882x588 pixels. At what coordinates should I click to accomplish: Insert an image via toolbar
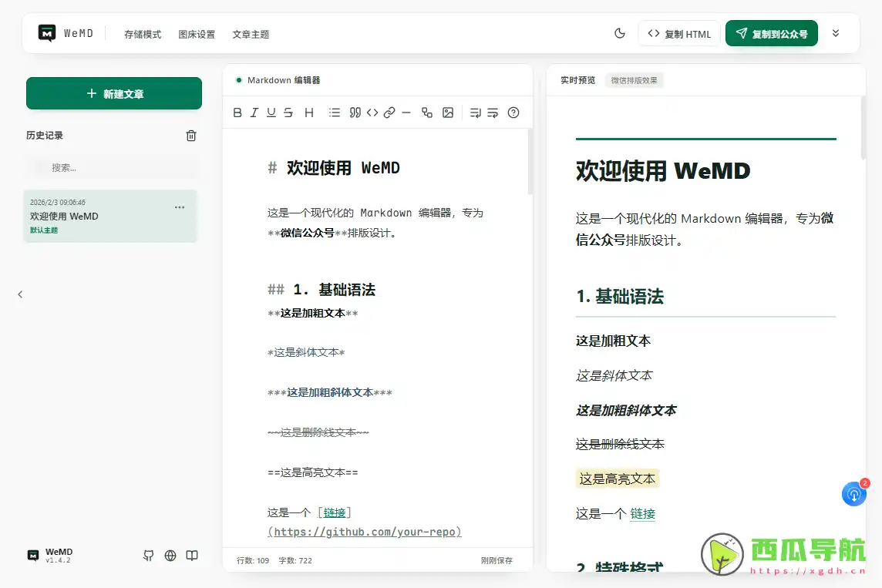[448, 113]
